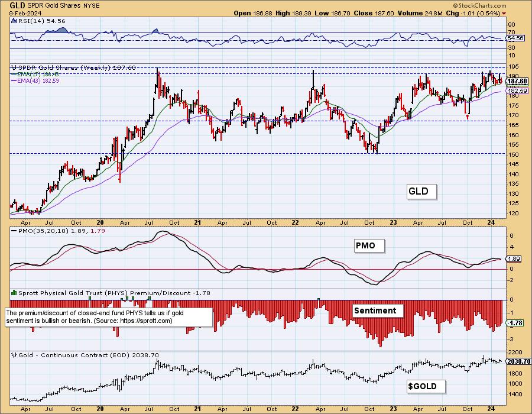This screenshot has width=532, height=414.
Task: Click the 2200 label on gold contract axis
Action: point(514,353)
